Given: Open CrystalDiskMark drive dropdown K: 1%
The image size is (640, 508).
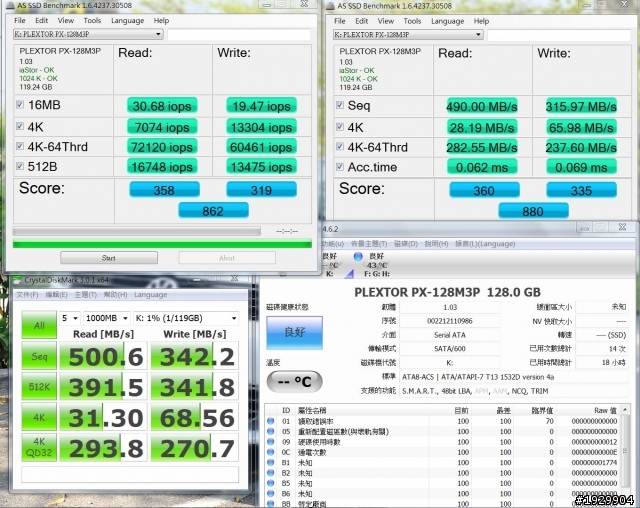Looking at the screenshot, I should tap(186, 318).
